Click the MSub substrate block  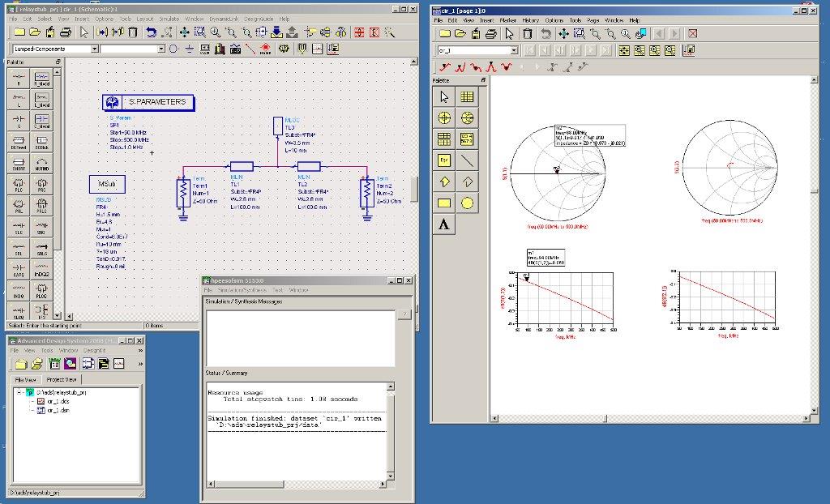tap(108, 184)
